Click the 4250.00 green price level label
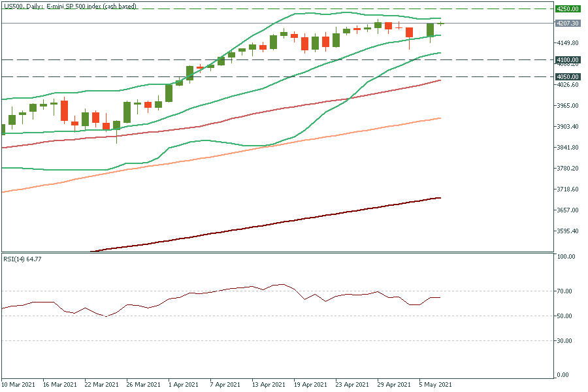 (567, 9)
